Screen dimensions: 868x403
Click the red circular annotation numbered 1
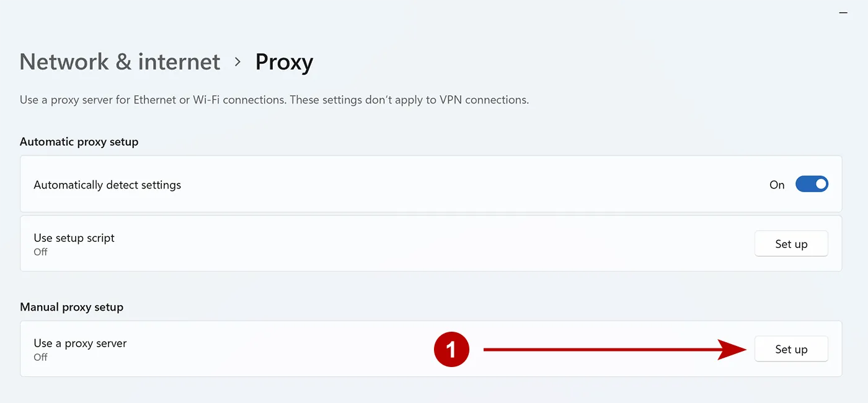[452, 349]
